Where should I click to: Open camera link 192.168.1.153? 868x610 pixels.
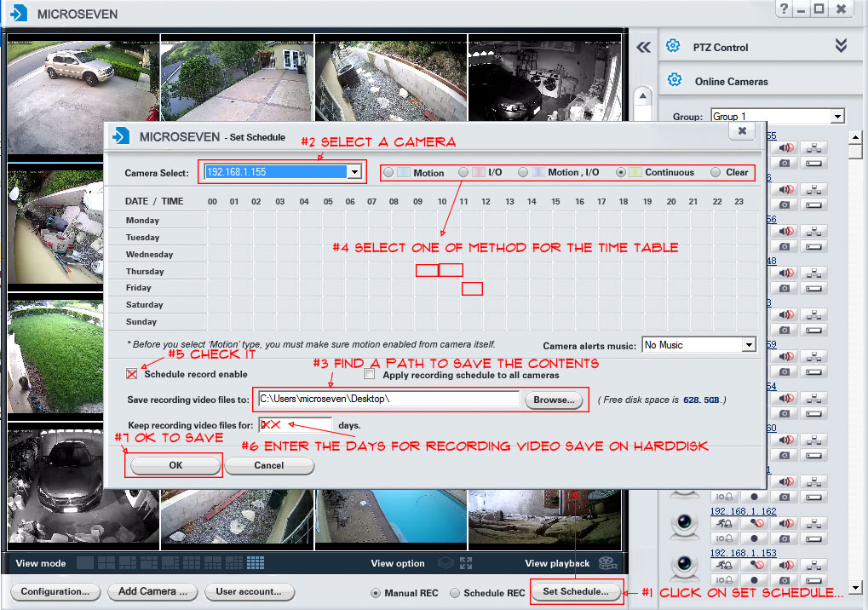point(744,553)
